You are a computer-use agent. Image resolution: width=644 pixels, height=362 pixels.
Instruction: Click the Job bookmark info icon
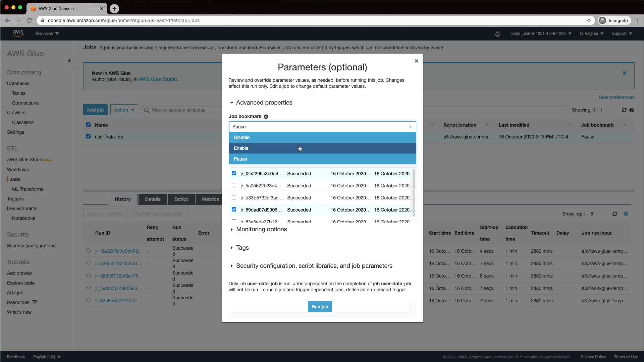(266, 117)
